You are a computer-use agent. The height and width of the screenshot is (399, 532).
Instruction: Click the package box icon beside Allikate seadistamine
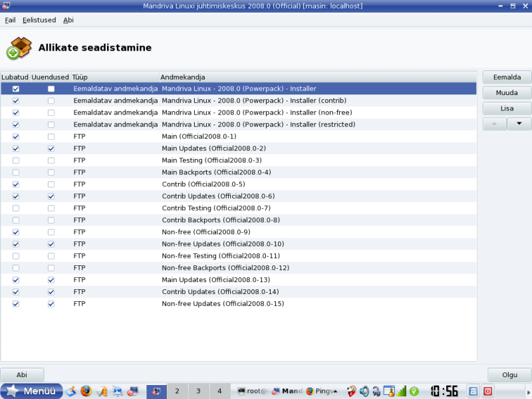(x=19, y=48)
